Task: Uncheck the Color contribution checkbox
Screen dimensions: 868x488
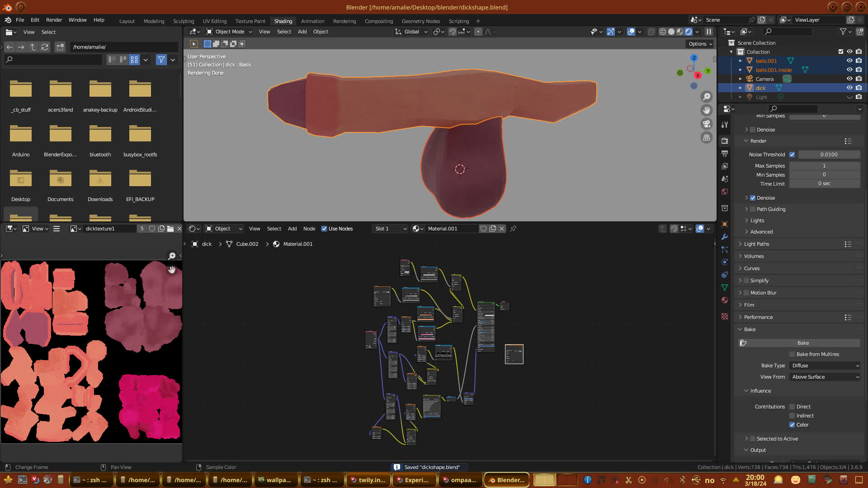Action: [x=792, y=425]
